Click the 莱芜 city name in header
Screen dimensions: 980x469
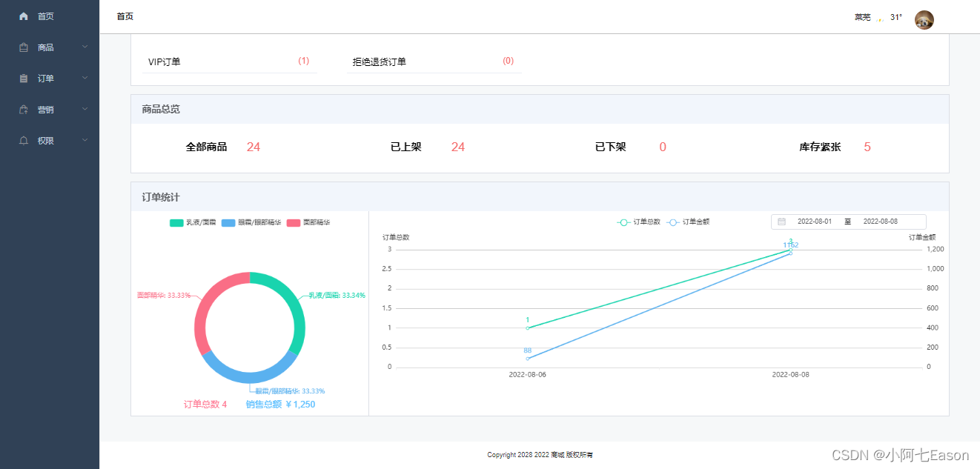pos(862,17)
